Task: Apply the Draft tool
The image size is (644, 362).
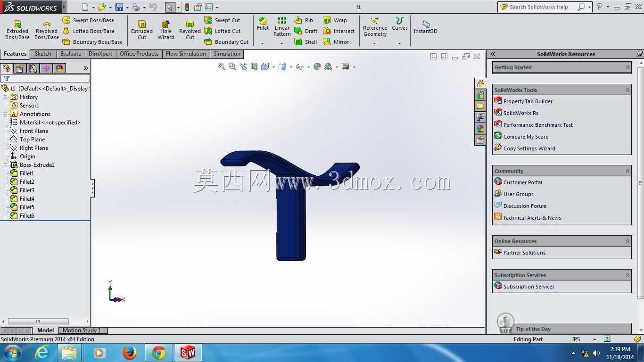Action: [305, 31]
